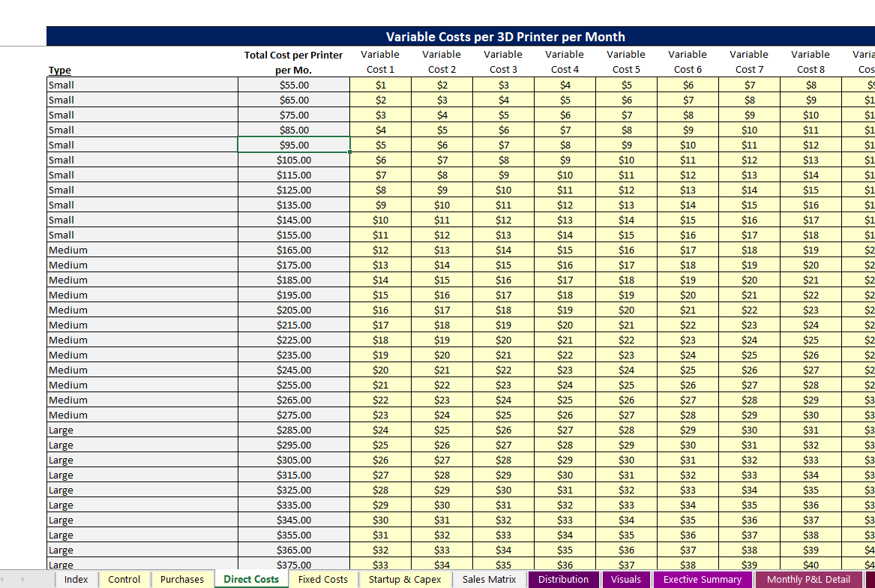Image resolution: width=875 pixels, height=588 pixels.
Task: Click the $75.00 total cost cell
Action: pyautogui.click(x=294, y=115)
